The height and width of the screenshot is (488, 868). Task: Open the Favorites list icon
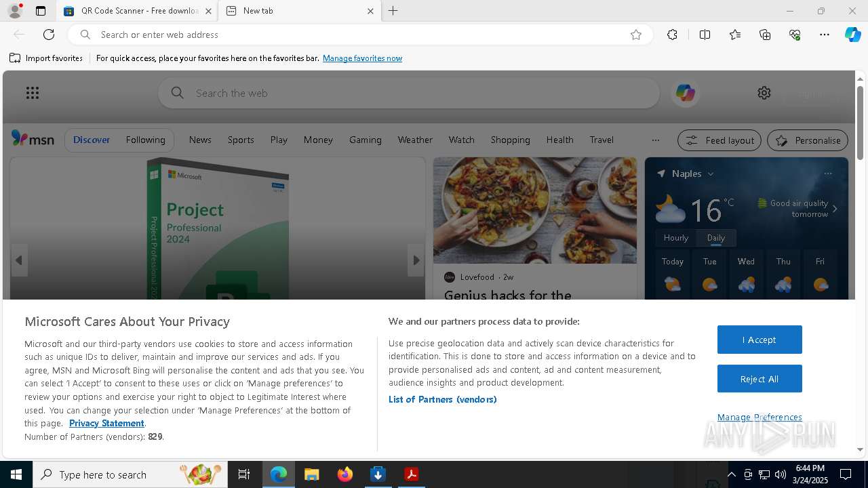pos(735,35)
